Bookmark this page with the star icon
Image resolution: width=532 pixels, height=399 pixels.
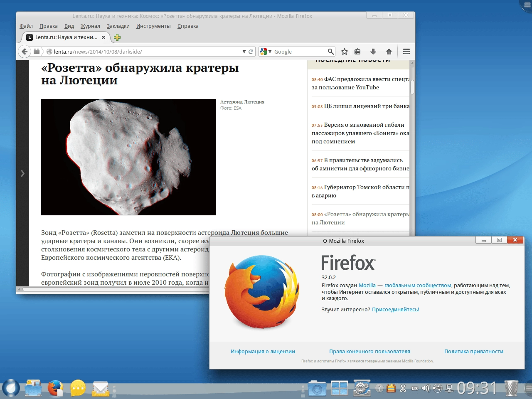point(345,52)
